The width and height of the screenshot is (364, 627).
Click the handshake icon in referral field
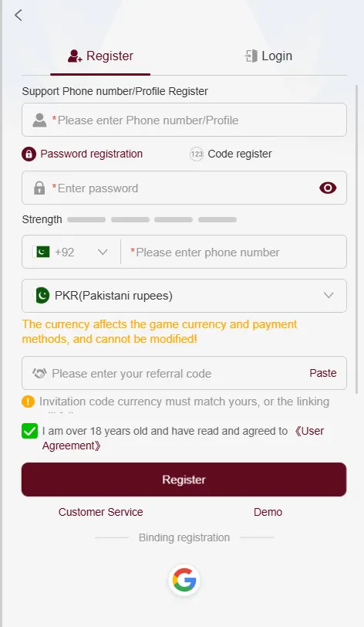point(39,374)
